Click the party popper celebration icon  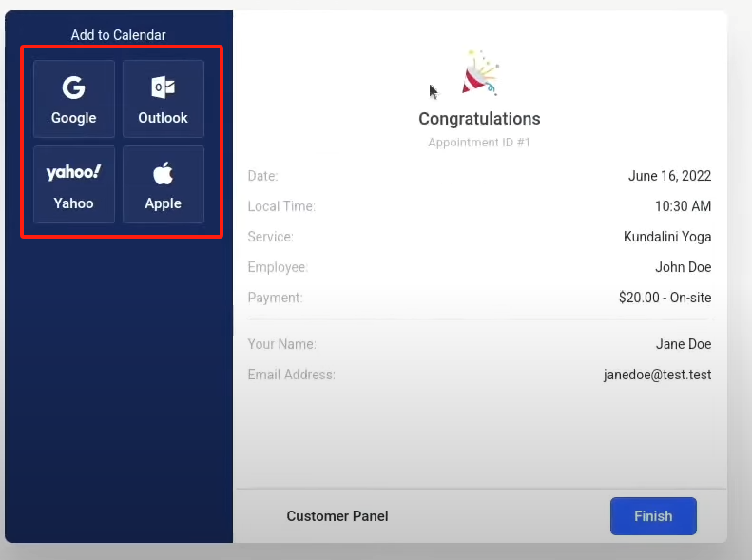480,73
